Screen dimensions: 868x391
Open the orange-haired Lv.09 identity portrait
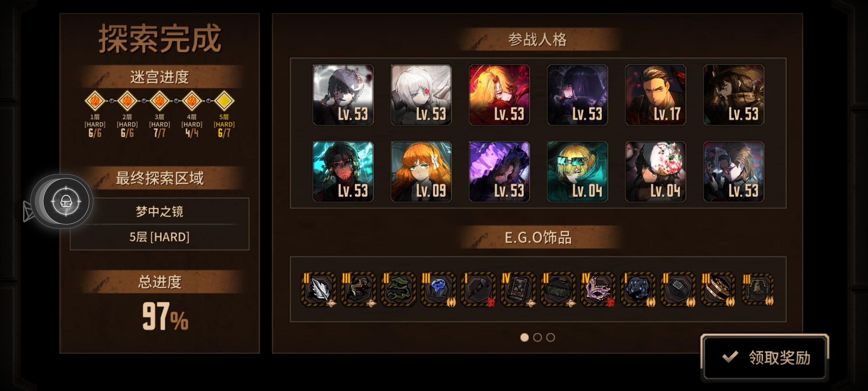pos(421,172)
